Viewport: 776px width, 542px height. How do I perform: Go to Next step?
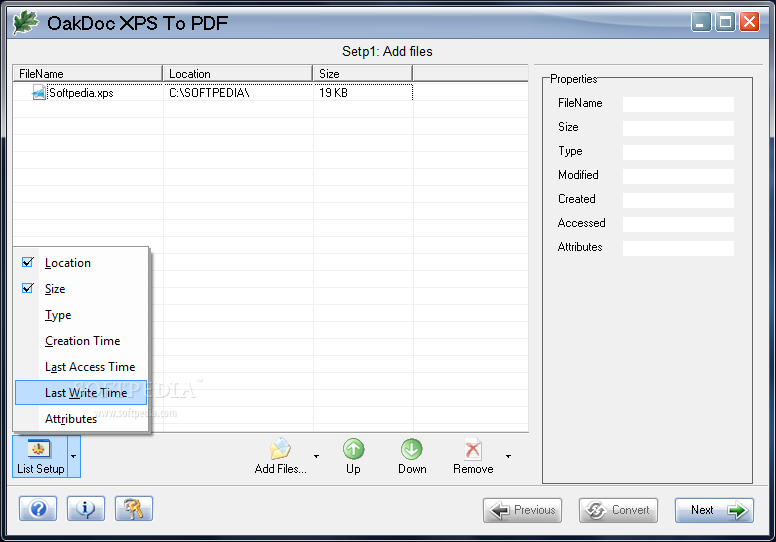coord(714,510)
